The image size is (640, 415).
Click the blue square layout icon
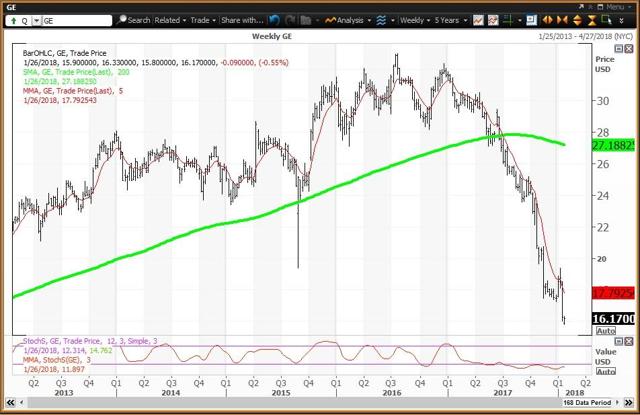pos(531,20)
